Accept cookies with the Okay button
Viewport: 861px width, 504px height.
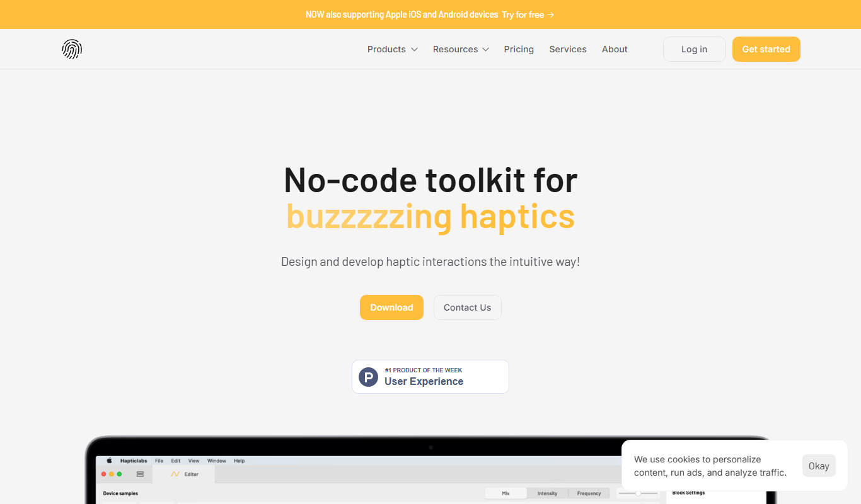point(819,466)
